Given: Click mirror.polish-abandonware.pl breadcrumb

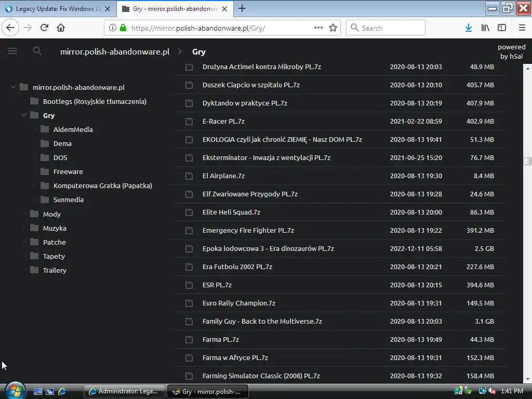Looking at the screenshot, I should click(x=115, y=51).
